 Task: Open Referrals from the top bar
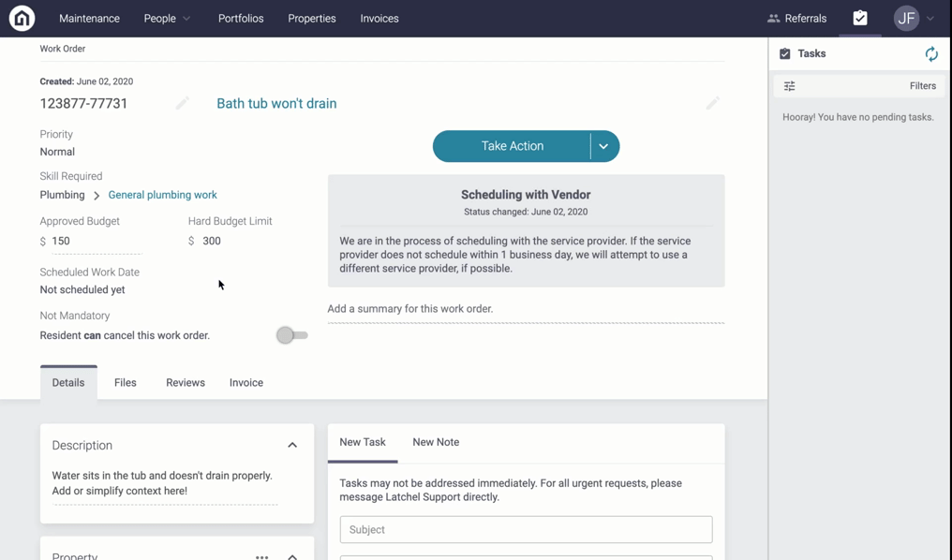[796, 18]
